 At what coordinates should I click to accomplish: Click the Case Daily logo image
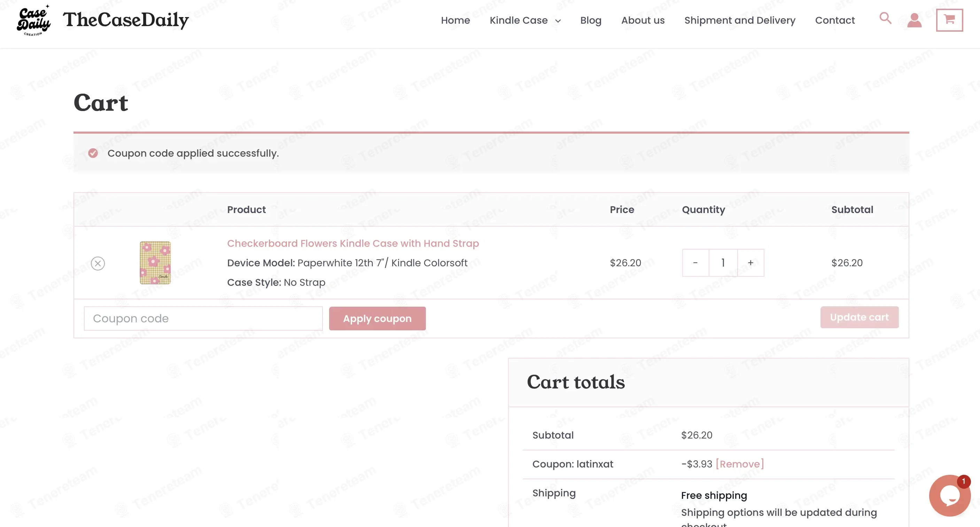click(x=33, y=20)
